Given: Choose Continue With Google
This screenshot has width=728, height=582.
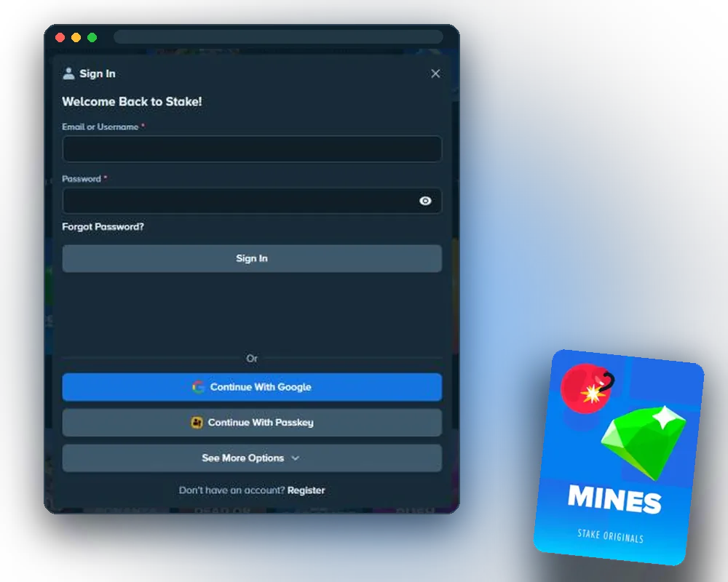Looking at the screenshot, I should pyautogui.click(x=252, y=387).
